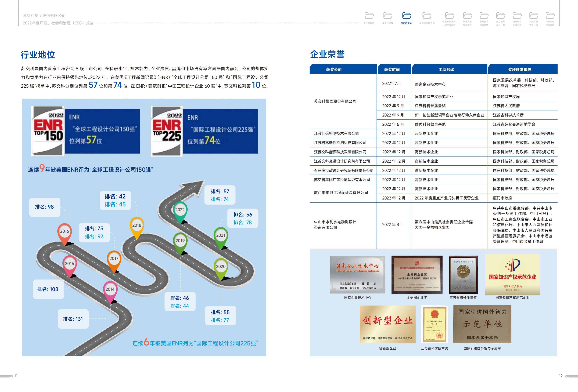Open the 创新技术 赋能发展 folder icon
The width and height of the screenshot is (578, 392).
click(x=484, y=16)
